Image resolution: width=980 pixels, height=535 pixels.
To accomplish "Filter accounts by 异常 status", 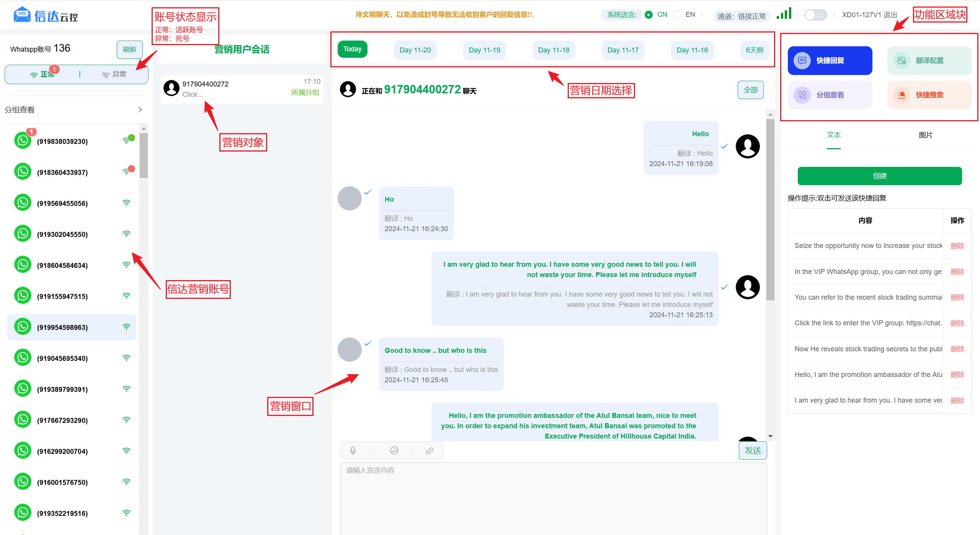I will (114, 74).
